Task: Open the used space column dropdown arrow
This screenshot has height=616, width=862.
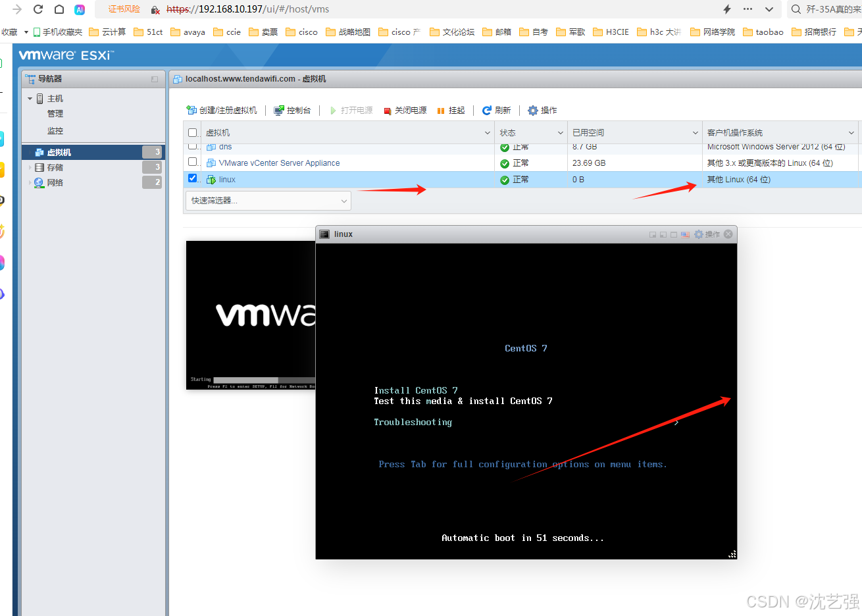Action: coord(696,133)
